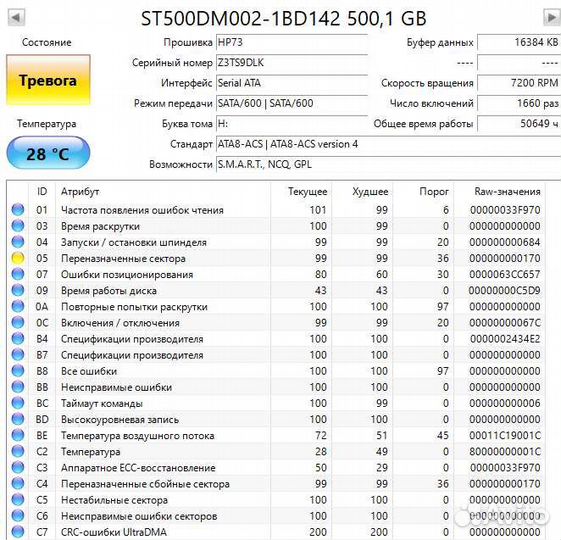561x540 pixels.
Task: Select the serial number field Z3TS9DLK
Action: click(x=292, y=63)
